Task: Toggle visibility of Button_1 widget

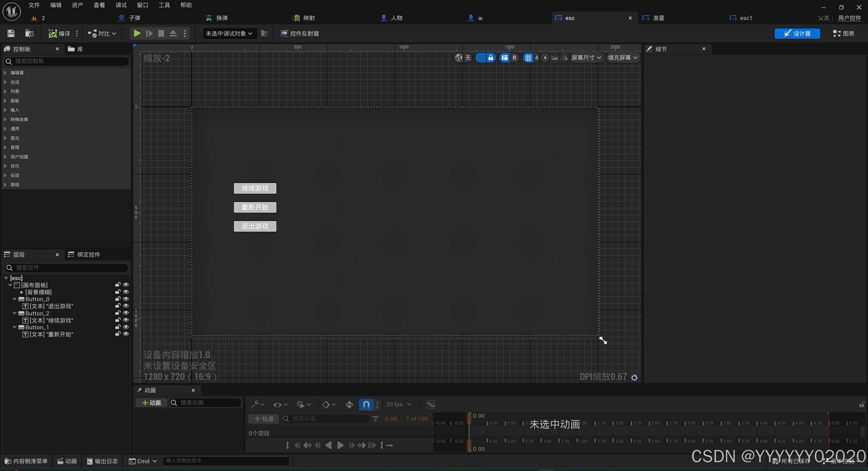Action: (x=126, y=327)
